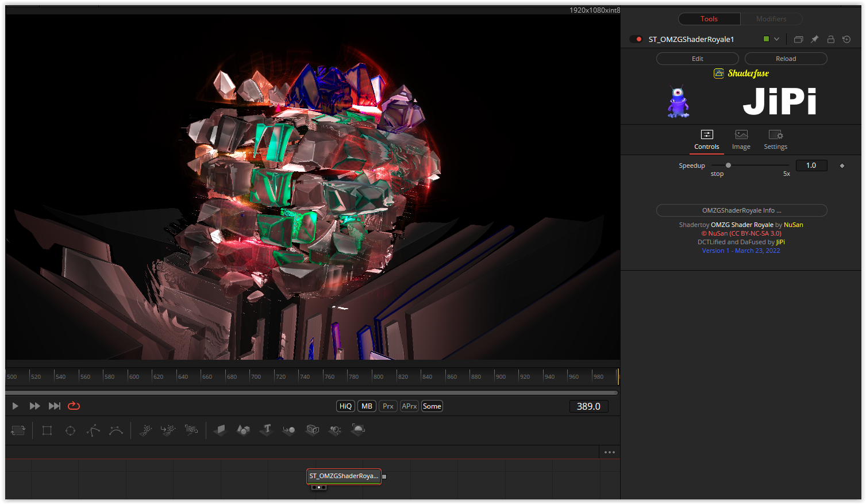The width and height of the screenshot is (866, 504).
Task: Click the Shaderfuse logo icon
Action: click(718, 74)
